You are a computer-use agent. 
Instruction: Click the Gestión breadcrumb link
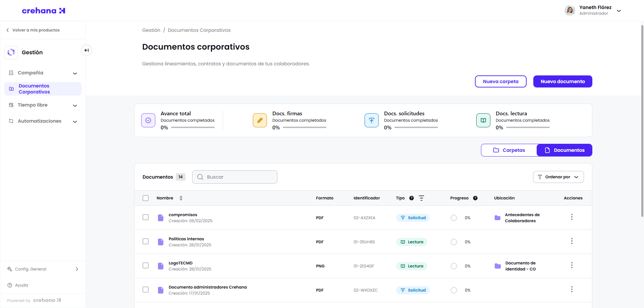[151, 30]
